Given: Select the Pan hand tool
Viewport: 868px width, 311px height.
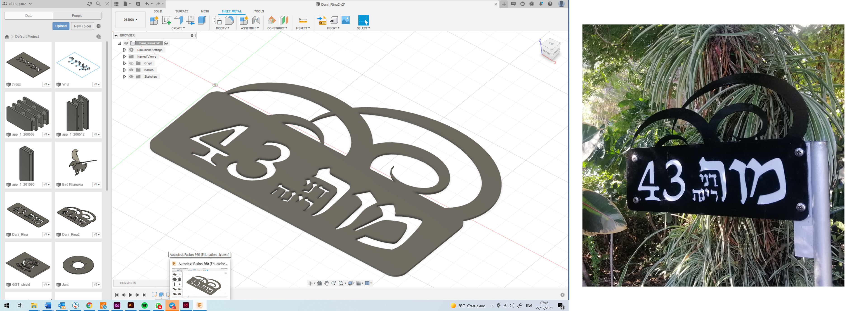Looking at the screenshot, I should (x=326, y=283).
